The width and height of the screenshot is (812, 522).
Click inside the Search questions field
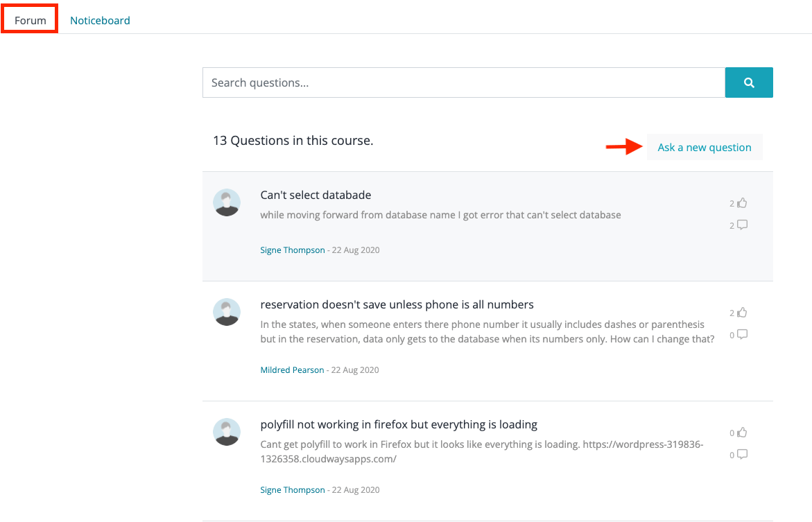pyautogui.click(x=416, y=82)
